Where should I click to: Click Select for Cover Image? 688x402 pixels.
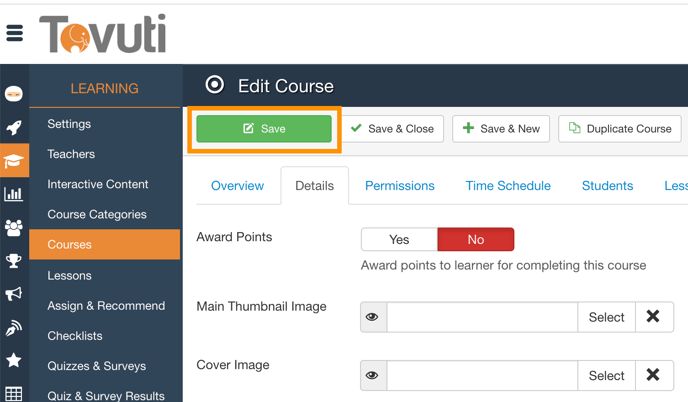(606, 376)
